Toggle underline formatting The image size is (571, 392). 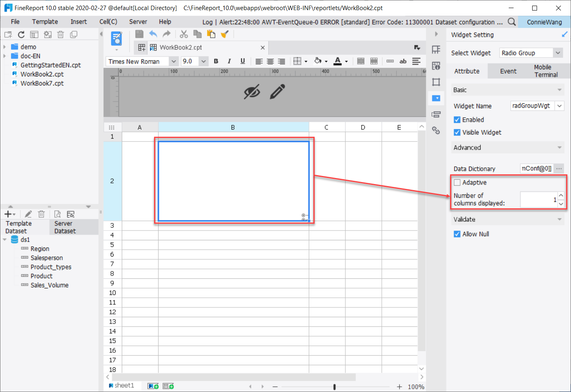click(243, 61)
